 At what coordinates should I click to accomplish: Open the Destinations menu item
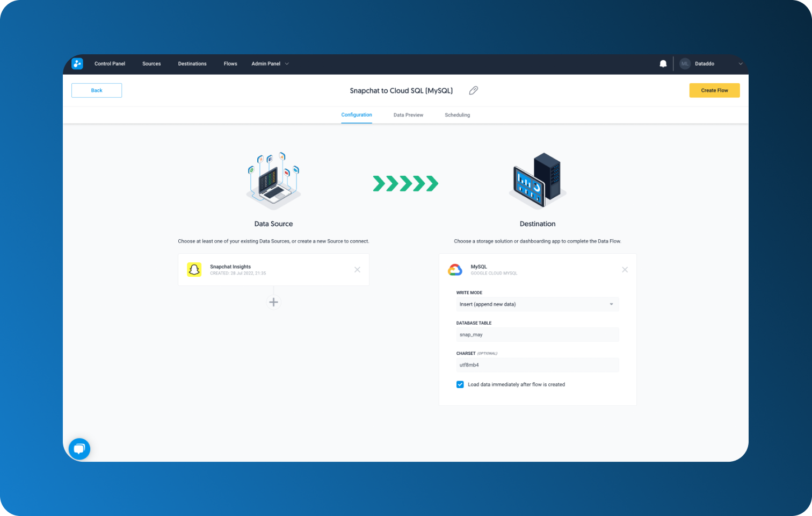click(192, 63)
